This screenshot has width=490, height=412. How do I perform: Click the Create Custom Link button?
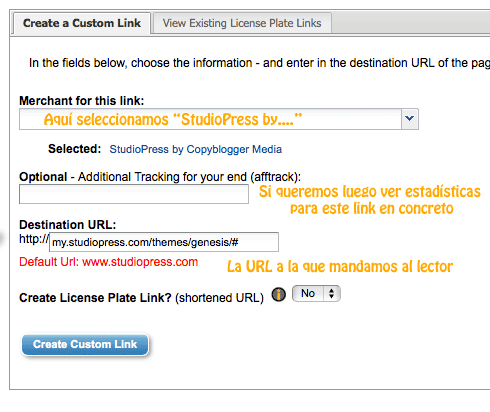85,344
